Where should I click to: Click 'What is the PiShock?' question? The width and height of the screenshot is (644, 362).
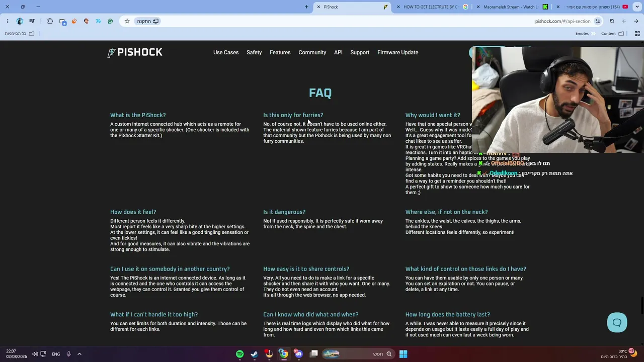tap(138, 115)
